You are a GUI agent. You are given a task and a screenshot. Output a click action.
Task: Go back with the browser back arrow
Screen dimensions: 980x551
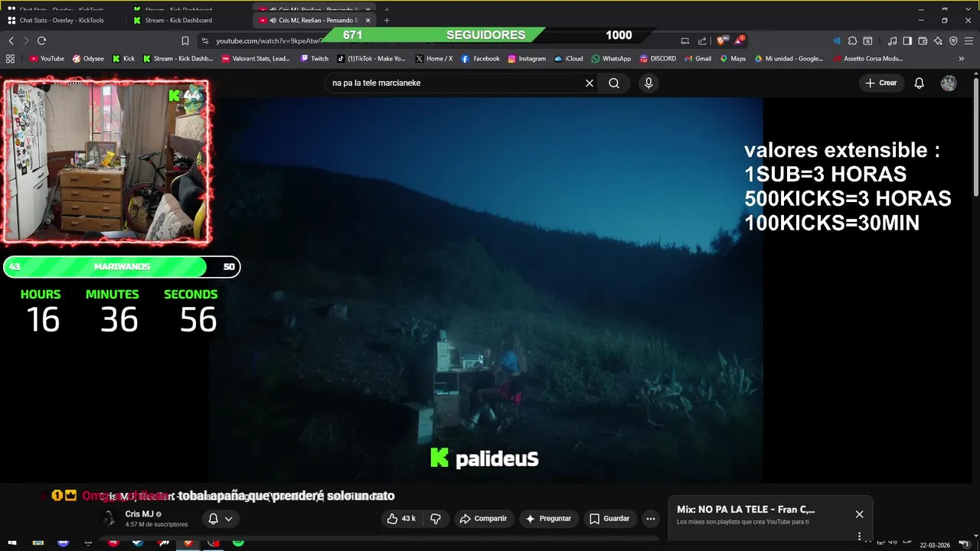(11, 41)
